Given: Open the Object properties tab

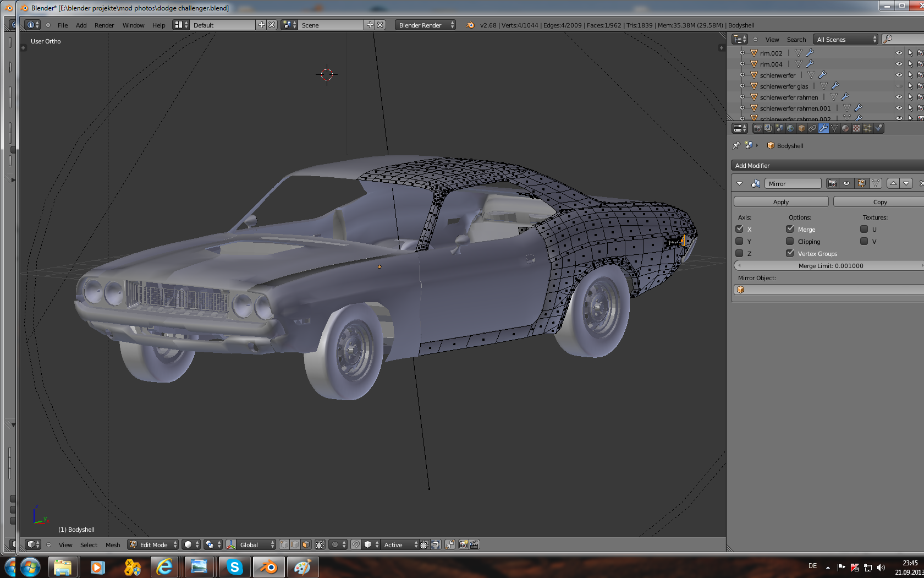Looking at the screenshot, I should pyautogui.click(x=801, y=128).
